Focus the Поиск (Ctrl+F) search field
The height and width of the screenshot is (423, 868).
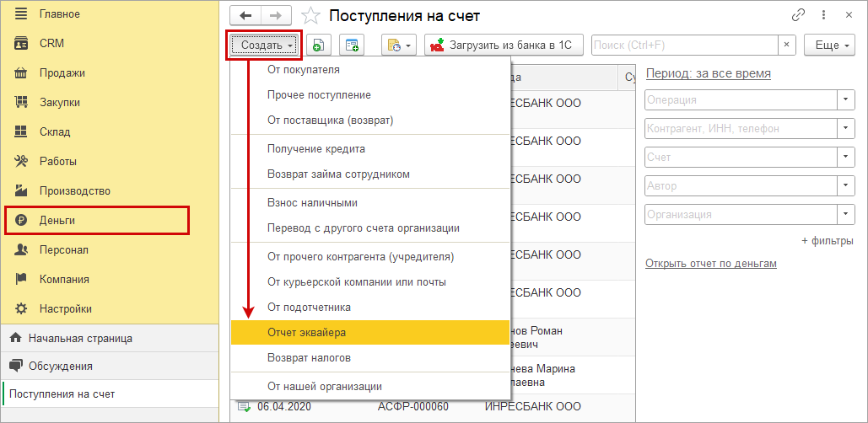pyautogui.click(x=685, y=46)
